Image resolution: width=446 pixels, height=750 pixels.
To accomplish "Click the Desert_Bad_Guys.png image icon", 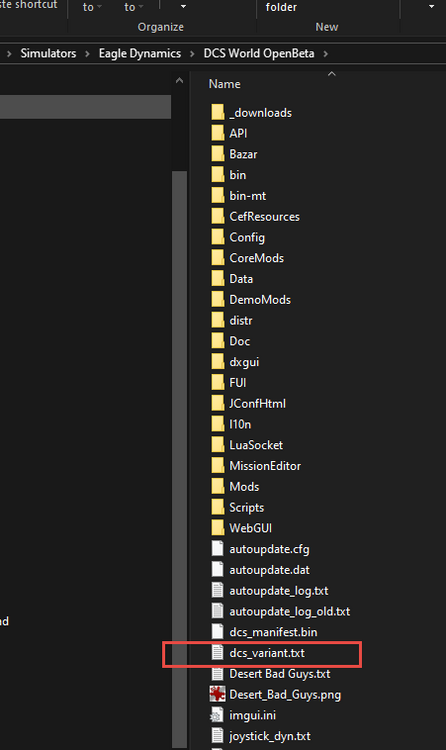I will click(x=218, y=694).
